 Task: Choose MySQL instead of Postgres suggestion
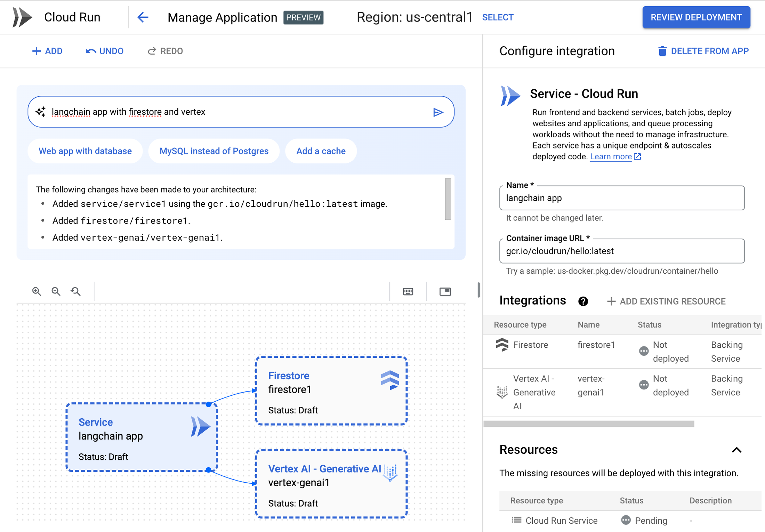click(214, 151)
